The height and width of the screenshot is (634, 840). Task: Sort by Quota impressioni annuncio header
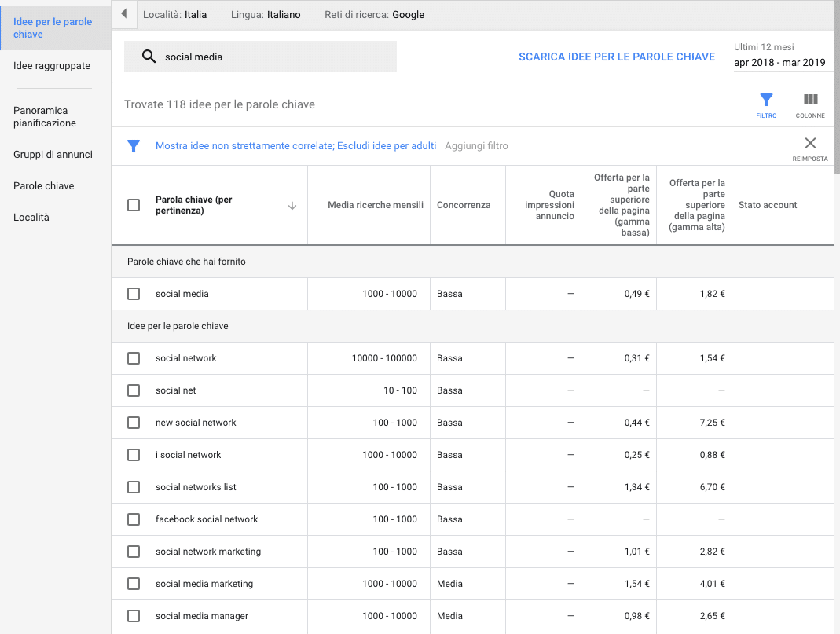[549, 205]
